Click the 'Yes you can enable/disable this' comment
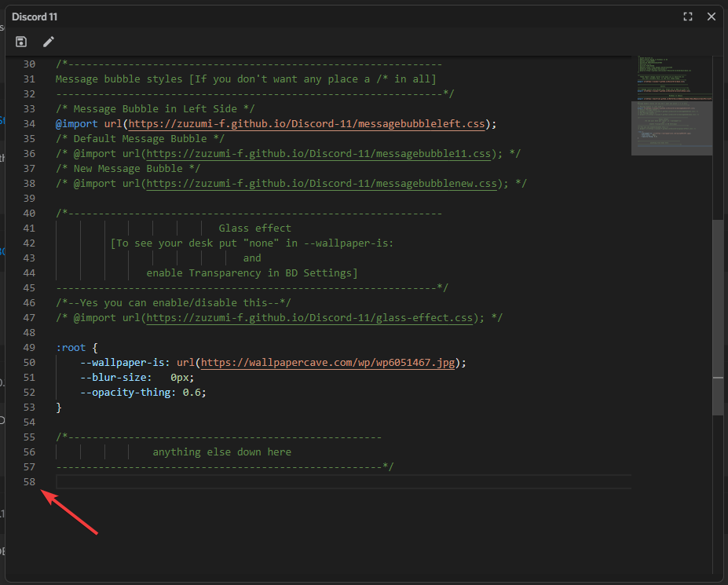Screen dimensions: 728x585 [x=174, y=303]
